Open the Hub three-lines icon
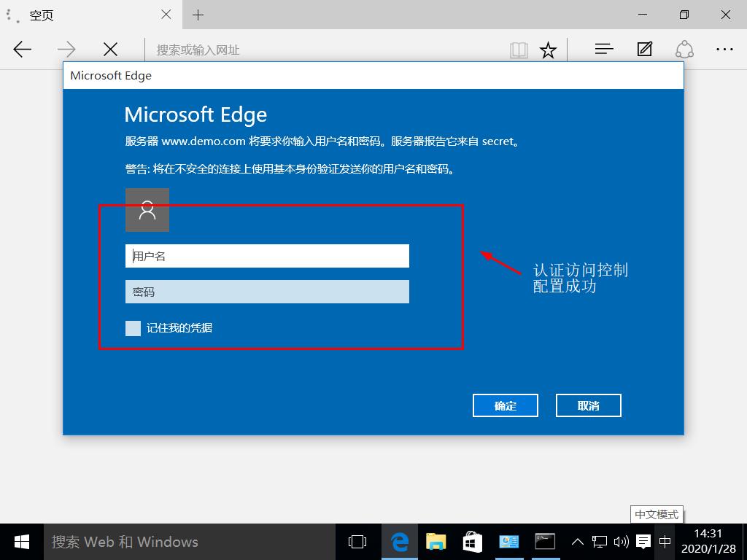Screen dimensions: 747x560 pyautogui.click(x=603, y=49)
